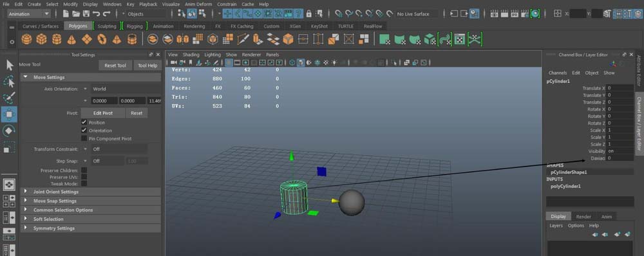Create a polygon sphere from the shelf
This screenshot has height=256, width=644.
tap(26, 39)
